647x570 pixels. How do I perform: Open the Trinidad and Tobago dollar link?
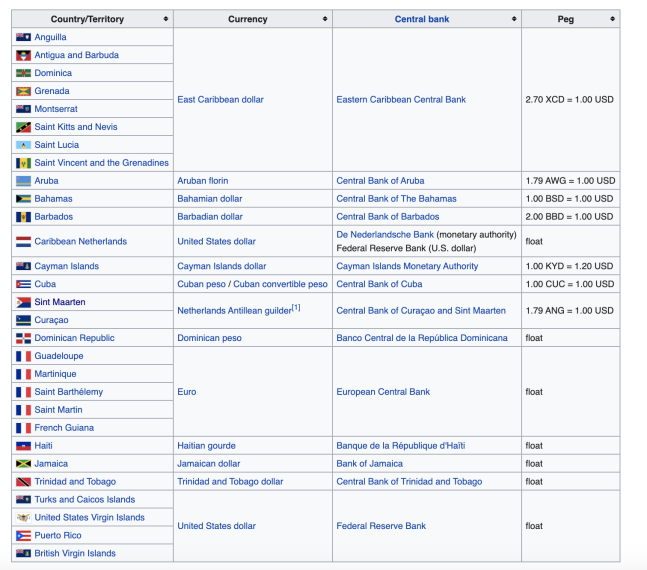pyautogui.click(x=230, y=482)
